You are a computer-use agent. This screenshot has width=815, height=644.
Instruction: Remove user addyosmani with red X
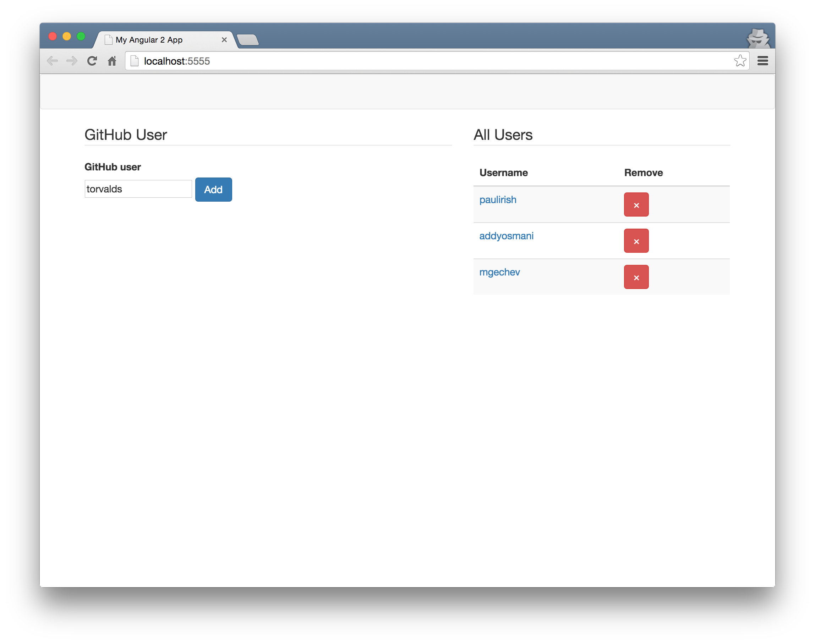click(x=636, y=241)
